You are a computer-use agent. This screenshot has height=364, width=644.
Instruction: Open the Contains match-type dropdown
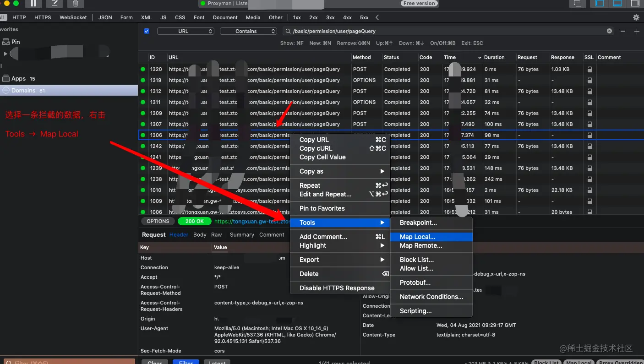click(x=248, y=31)
